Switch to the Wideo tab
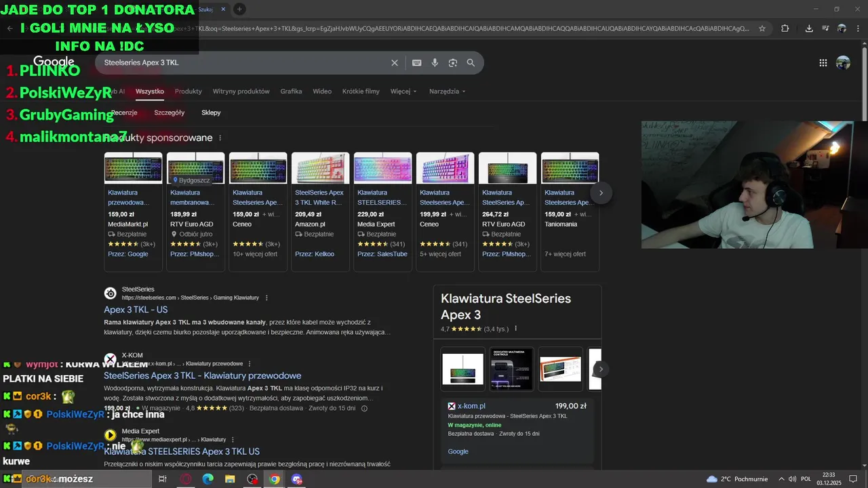This screenshot has width=868, height=488. pos(322,91)
